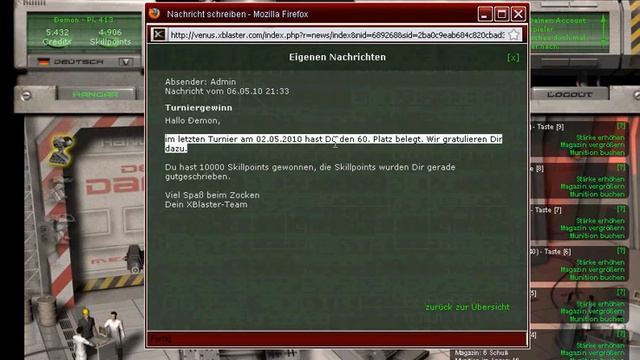Click 'Stärke erhöhen' for Taste [6] weapon

pyautogui.click(x=600, y=262)
